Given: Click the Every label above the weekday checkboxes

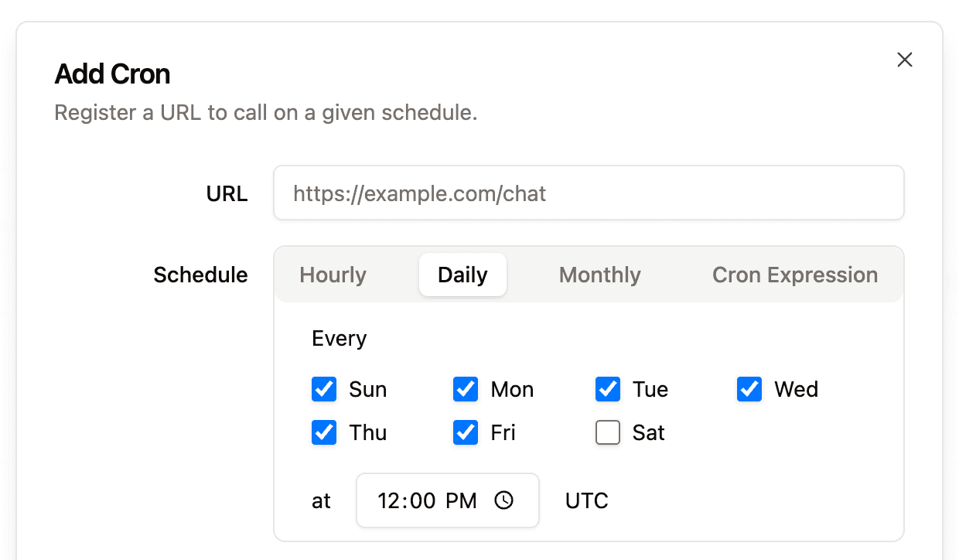Looking at the screenshot, I should pos(339,338).
